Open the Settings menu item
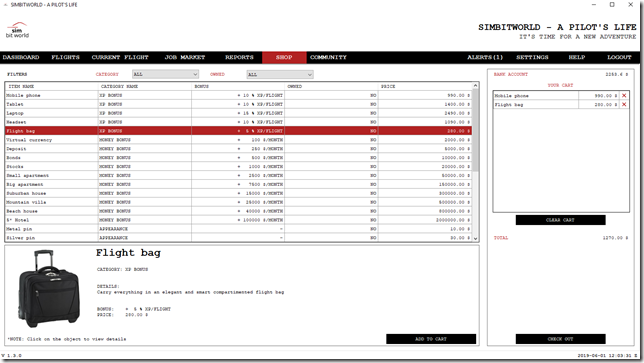644x363 pixels. coord(532,57)
